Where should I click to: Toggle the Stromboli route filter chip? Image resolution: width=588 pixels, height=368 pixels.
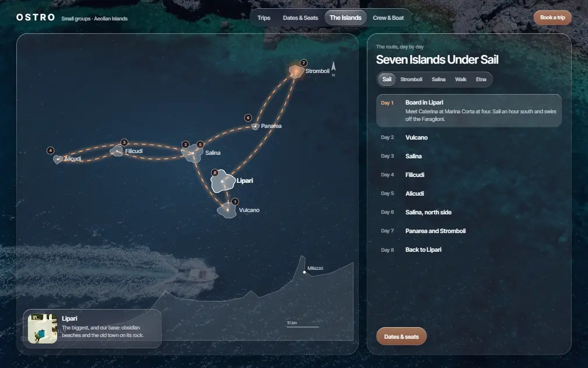click(x=411, y=79)
